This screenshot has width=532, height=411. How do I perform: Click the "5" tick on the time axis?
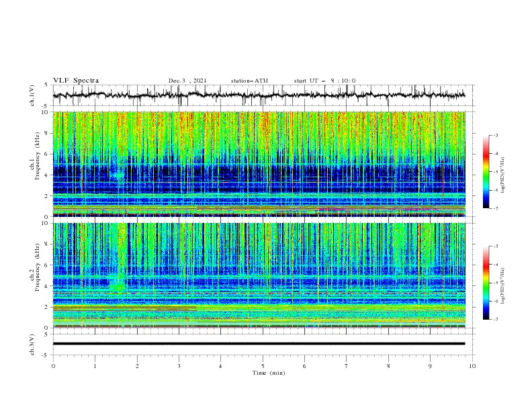(x=263, y=366)
